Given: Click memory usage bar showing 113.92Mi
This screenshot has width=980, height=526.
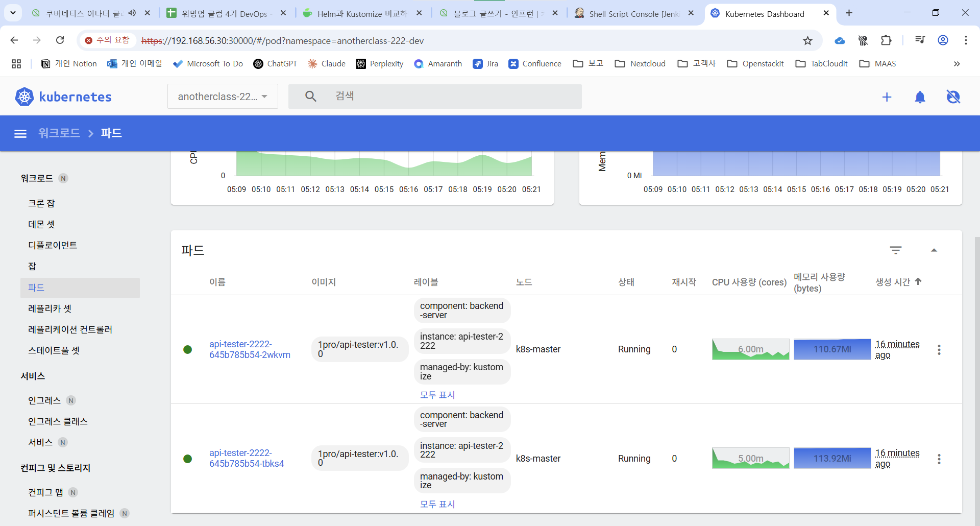Looking at the screenshot, I should tap(832, 458).
